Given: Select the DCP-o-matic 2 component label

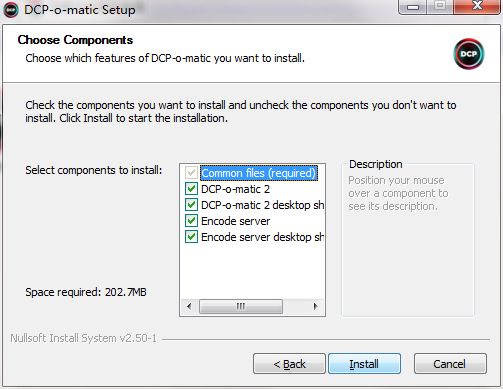Looking at the screenshot, I should point(235,189).
